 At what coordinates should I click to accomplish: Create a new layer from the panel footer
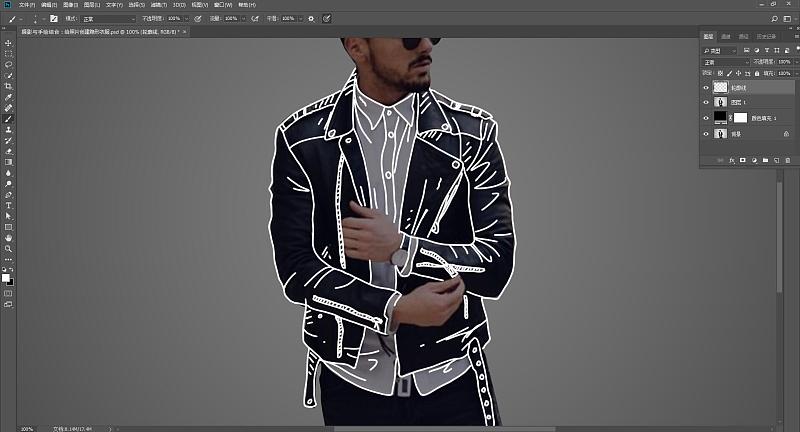click(776, 160)
